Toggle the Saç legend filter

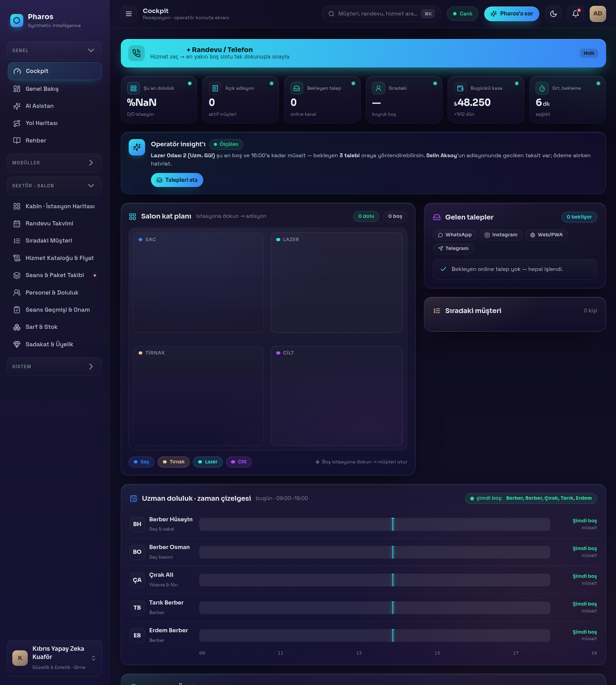tap(141, 462)
